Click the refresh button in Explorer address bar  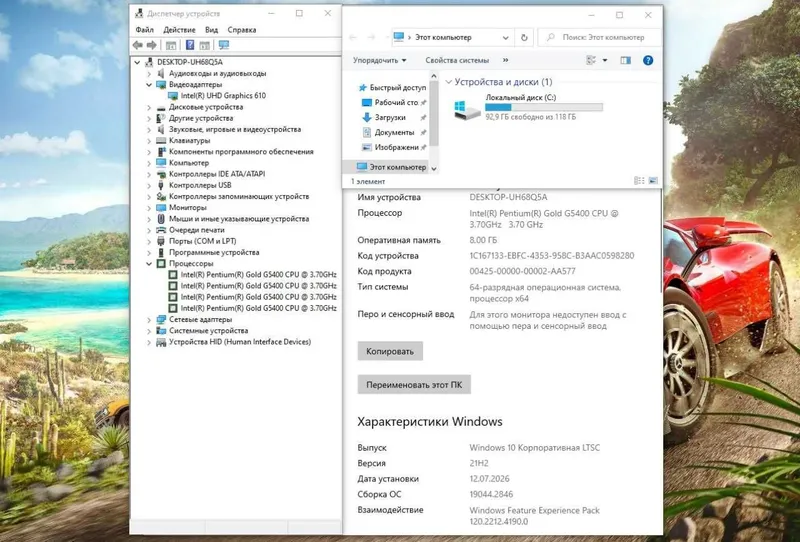coord(524,37)
